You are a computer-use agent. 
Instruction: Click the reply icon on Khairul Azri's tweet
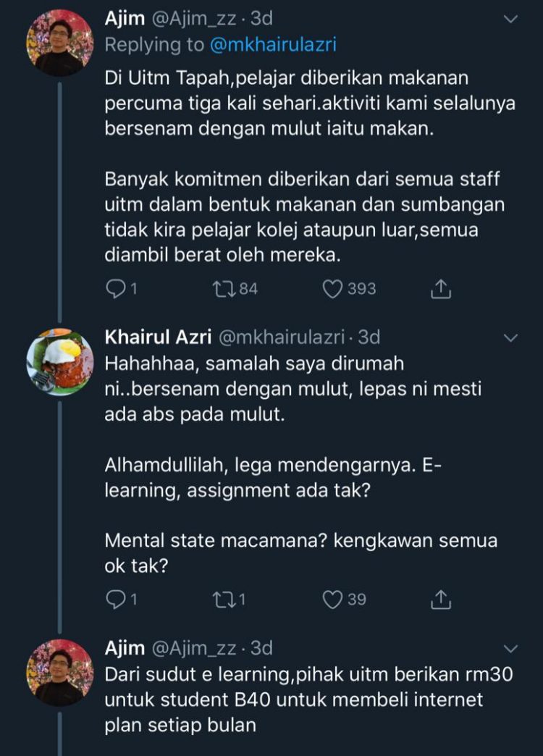point(117,599)
